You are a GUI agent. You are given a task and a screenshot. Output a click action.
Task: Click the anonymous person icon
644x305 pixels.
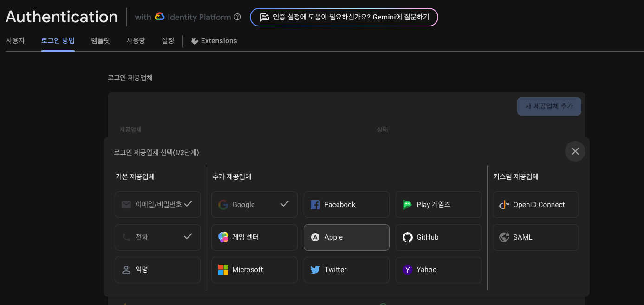(126, 270)
